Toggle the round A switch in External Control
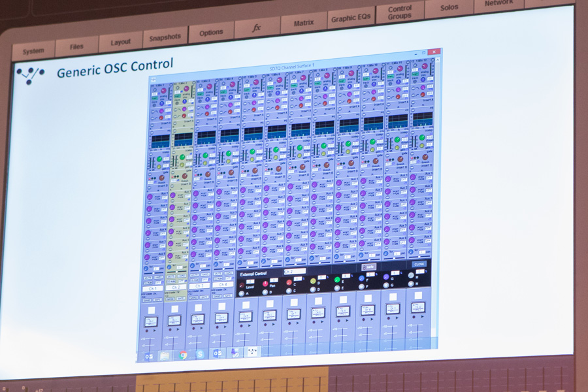Image resolution: width=588 pixels, height=392 pixels. [x=242, y=294]
